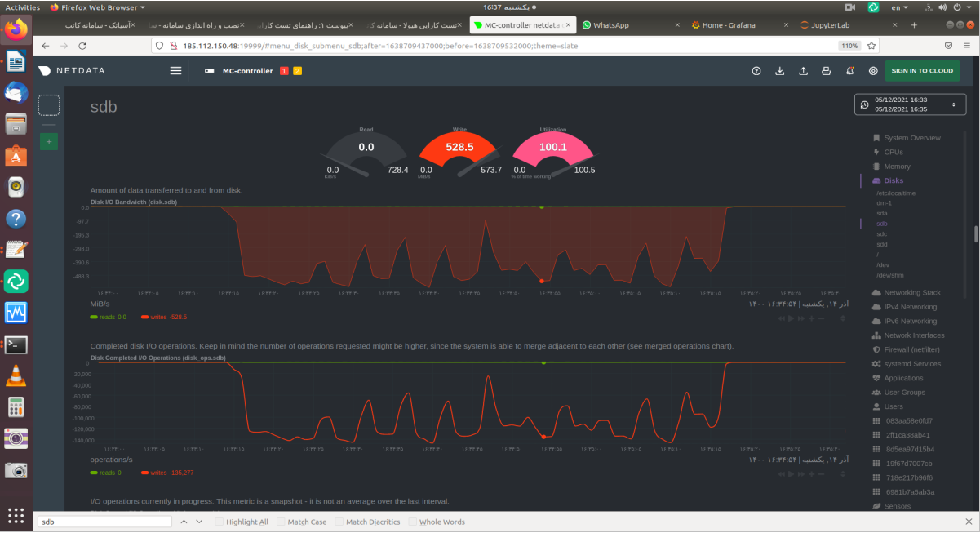Viewport: 980px width, 533px height.
Task: Open the Terminal from the dock
Action: point(16,344)
